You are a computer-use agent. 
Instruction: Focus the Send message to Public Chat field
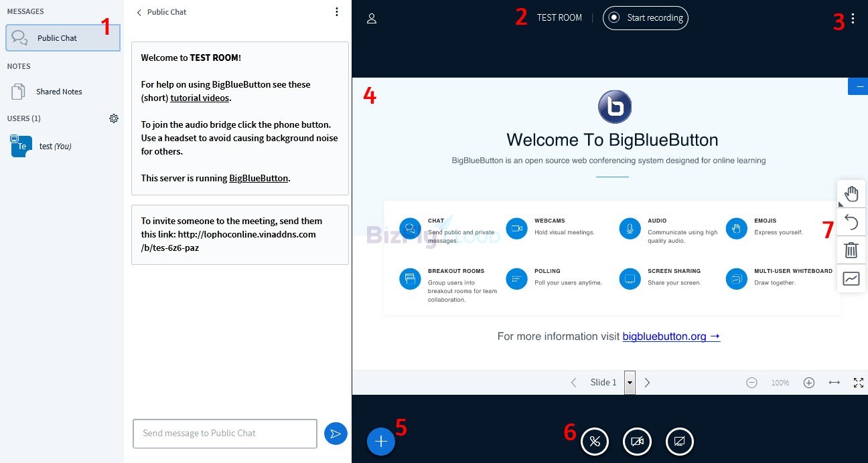click(225, 434)
